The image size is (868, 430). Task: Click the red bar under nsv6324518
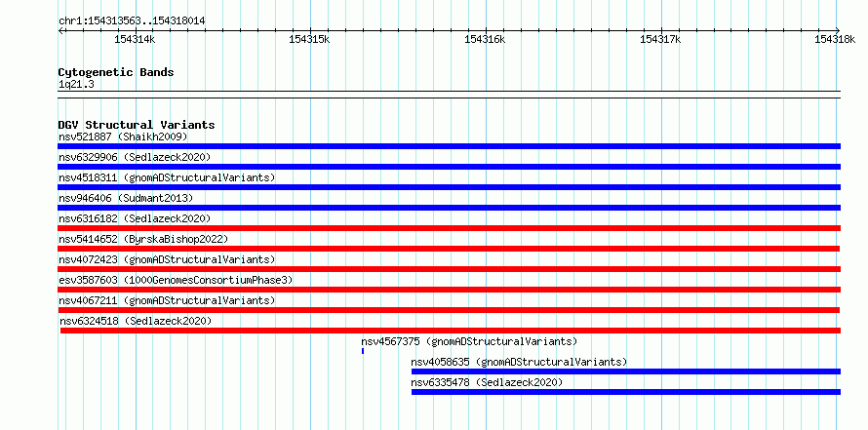point(451,331)
